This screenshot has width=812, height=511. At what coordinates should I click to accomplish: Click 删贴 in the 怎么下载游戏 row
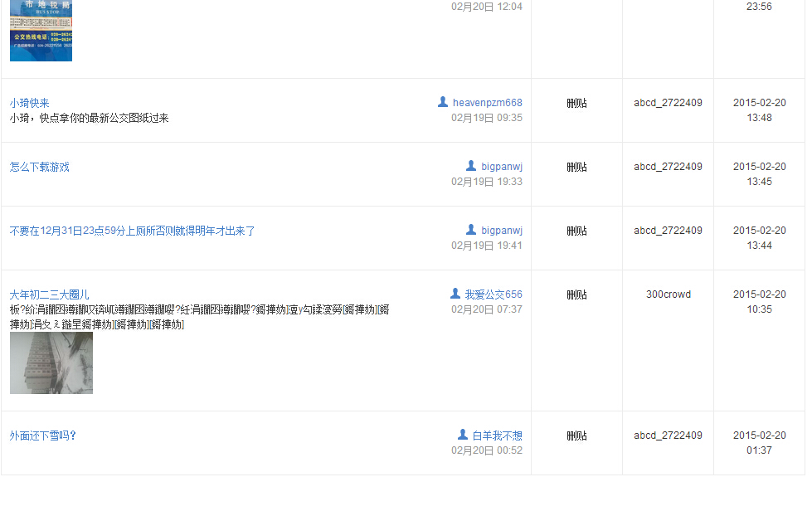pos(576,167)
